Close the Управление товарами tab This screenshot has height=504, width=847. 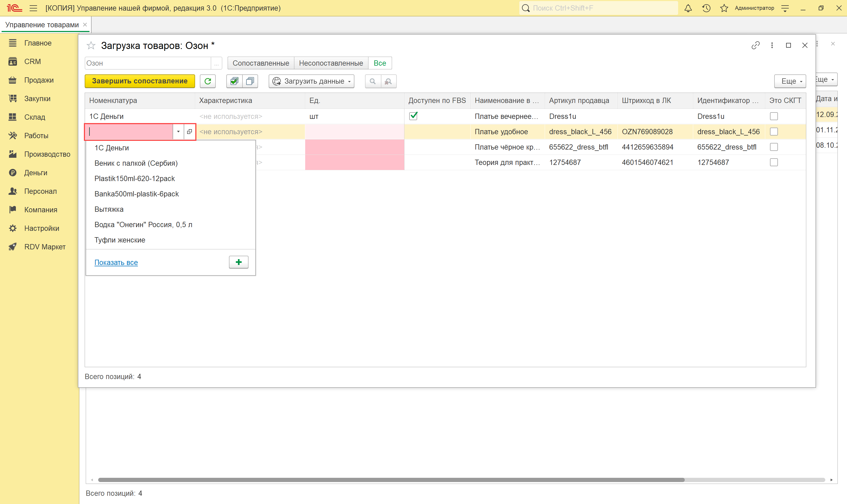[85, 24]
